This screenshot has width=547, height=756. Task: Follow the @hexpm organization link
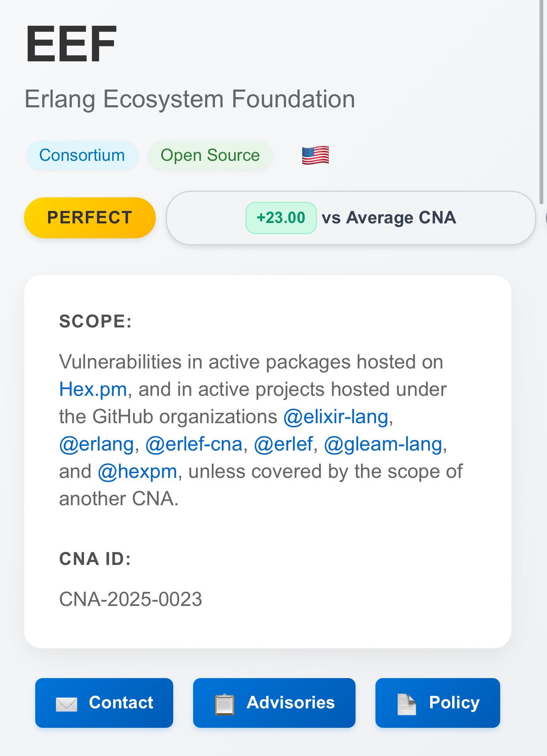click(x=137, y=472)
